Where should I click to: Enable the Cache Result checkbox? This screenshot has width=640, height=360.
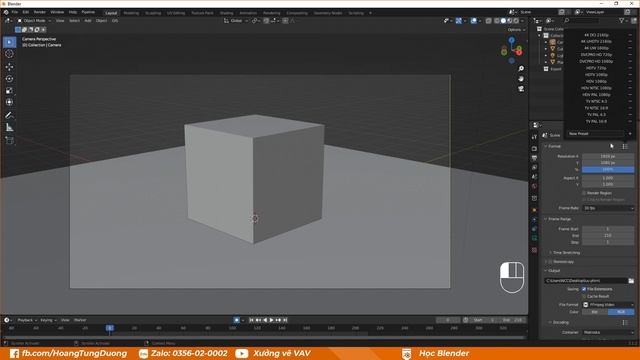[584, 296]
